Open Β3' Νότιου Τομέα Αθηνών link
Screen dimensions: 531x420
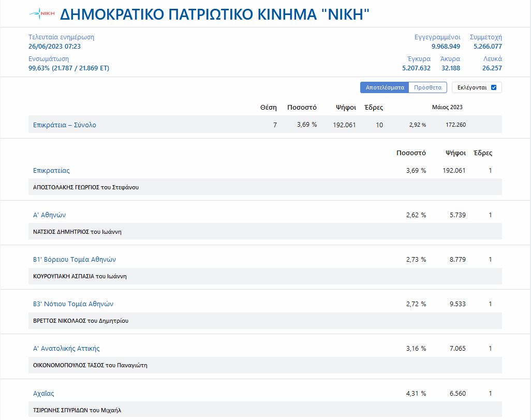(73, 304)
